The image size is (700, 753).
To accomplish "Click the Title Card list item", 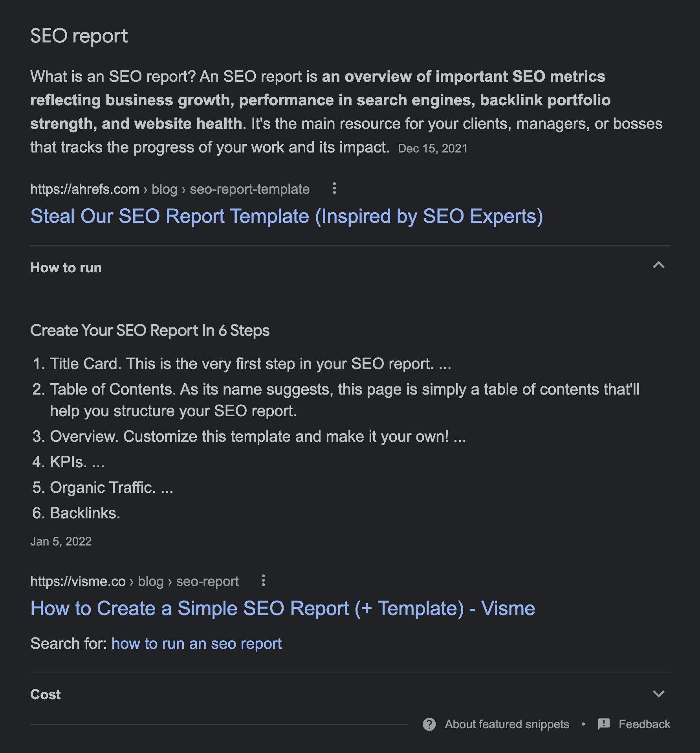I will tap(250, 364).
